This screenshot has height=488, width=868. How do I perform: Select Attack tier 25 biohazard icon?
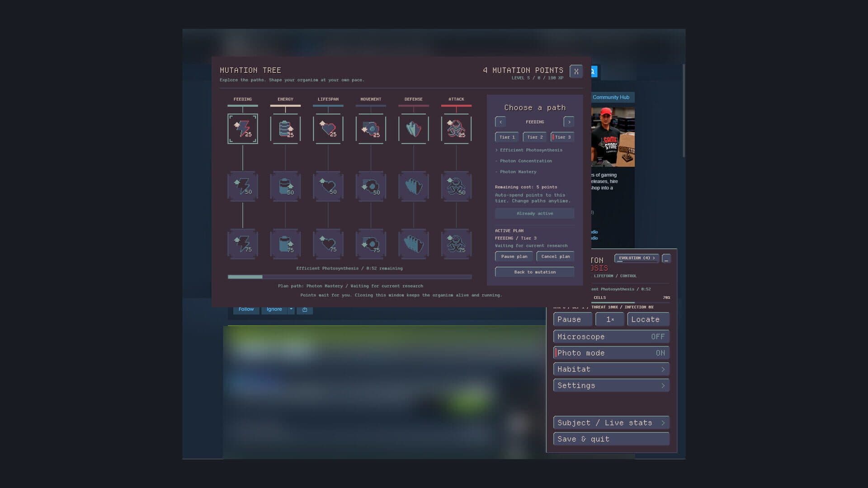pyautogui.click(x=456, y=129)
